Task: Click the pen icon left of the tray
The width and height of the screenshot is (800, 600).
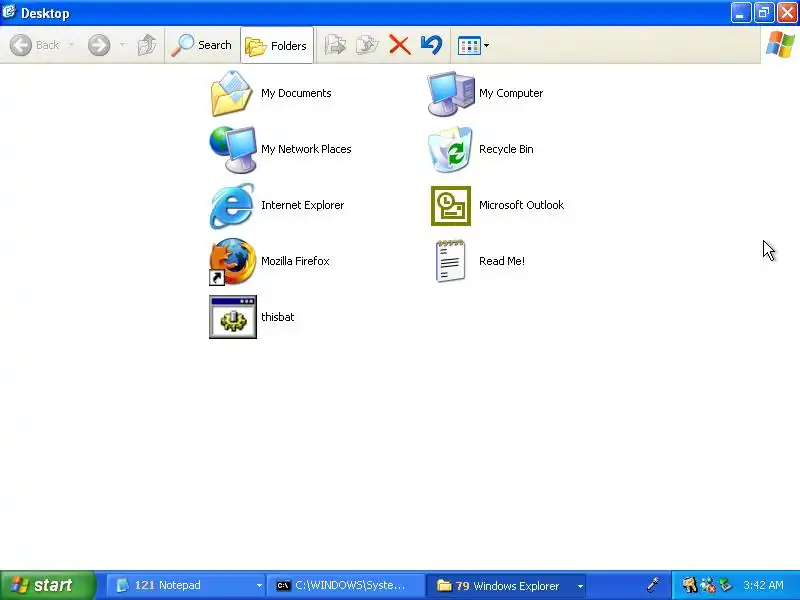Action: (653, 585)
